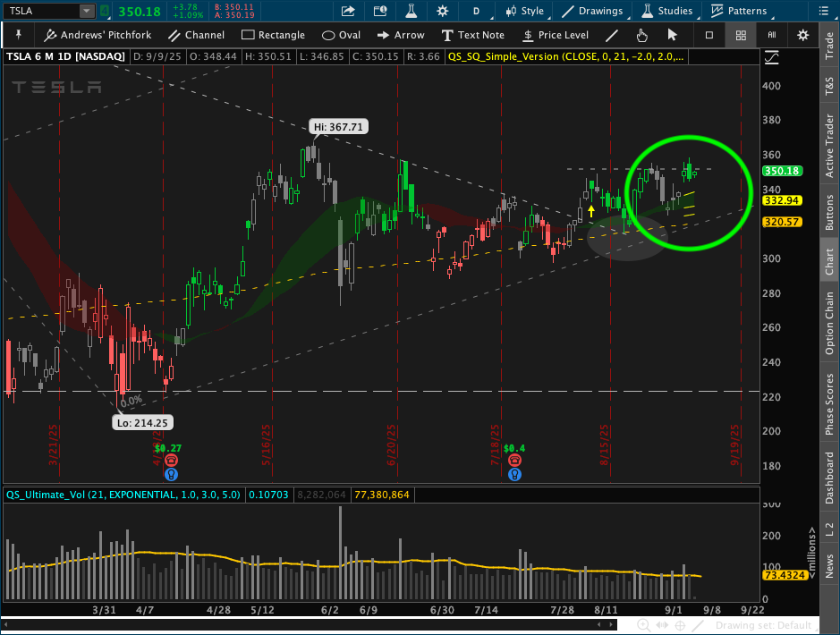Open the Dashboard side tab

tap(829, 478)
